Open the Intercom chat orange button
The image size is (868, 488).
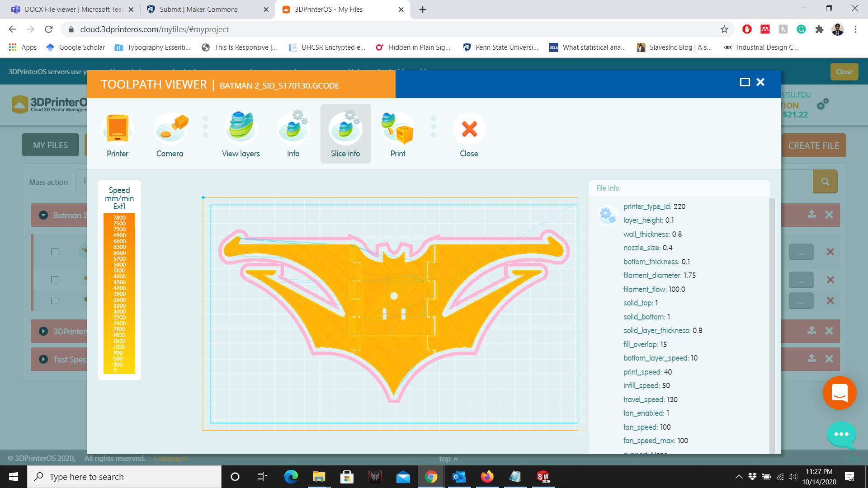click(x=840, y=393)
